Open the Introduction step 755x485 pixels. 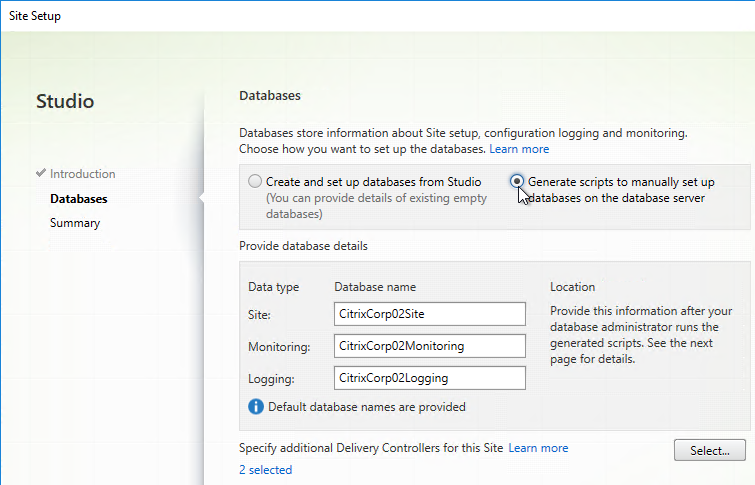click(x=82, y=173)
